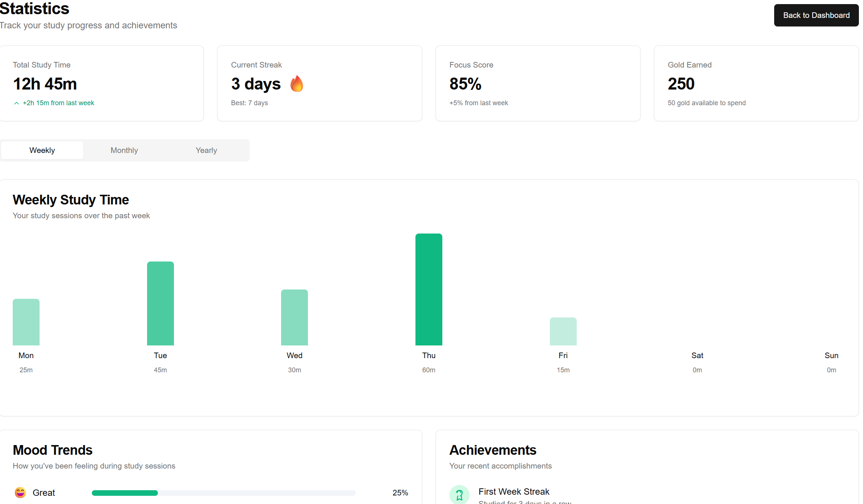Click the Great mood progress bar
Screen dimensions: 863x504
point(223,492)
